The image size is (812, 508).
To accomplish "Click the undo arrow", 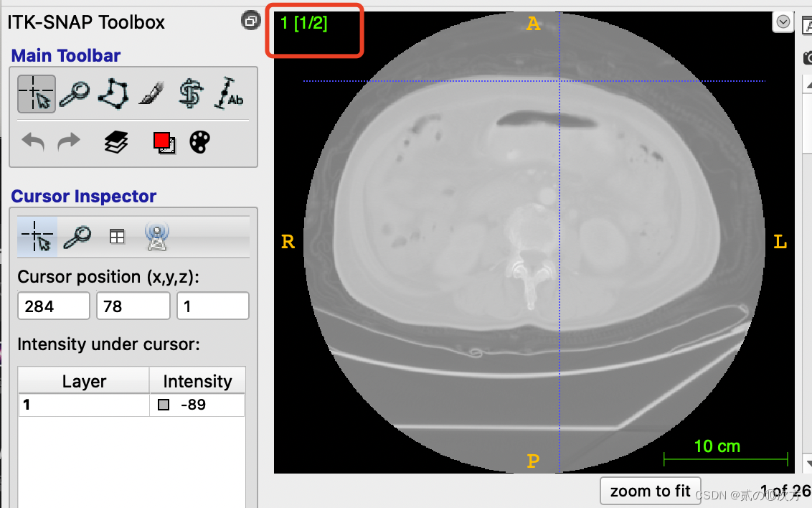I will pyautogui.click(x=33, y=141).
